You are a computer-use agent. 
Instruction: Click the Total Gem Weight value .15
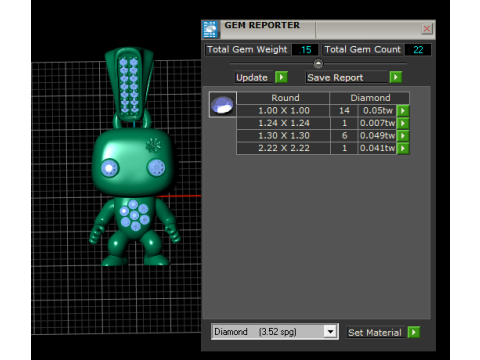point(305,50)
